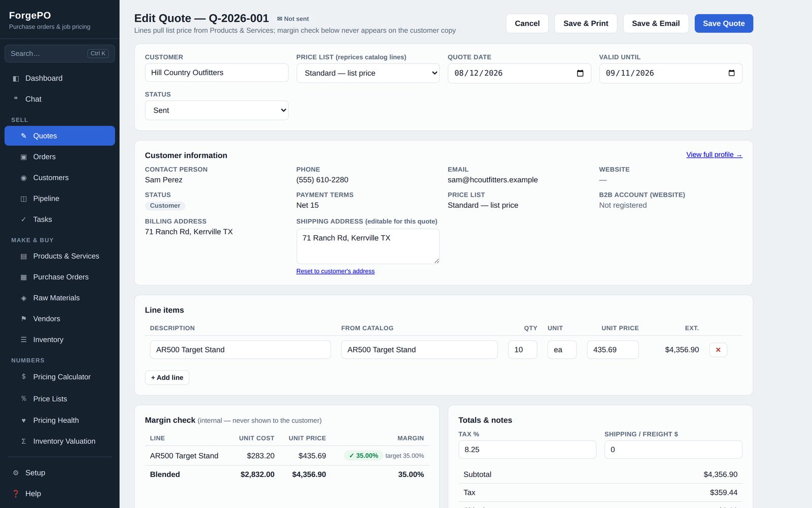
Task: Click the From Catalog field
Action: click(419, 350)
